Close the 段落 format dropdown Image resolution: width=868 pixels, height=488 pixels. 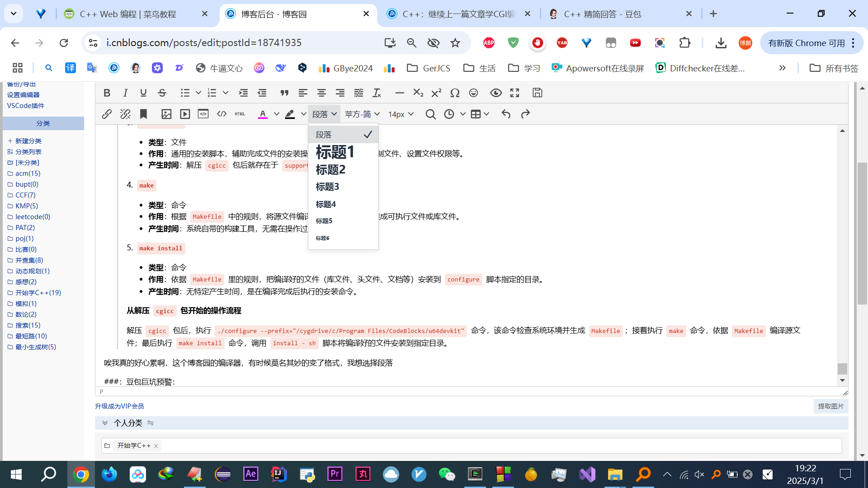[x=324, y=114]
